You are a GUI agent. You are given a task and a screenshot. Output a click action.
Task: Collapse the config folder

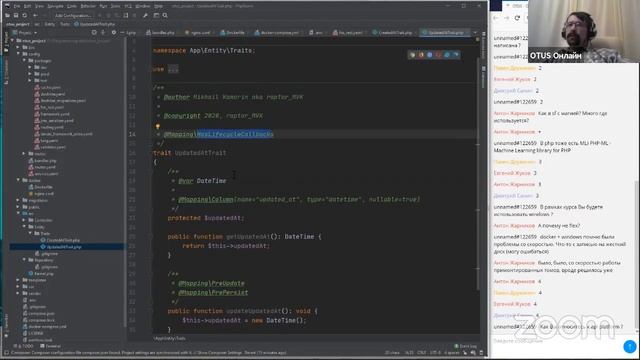[18, 54]
